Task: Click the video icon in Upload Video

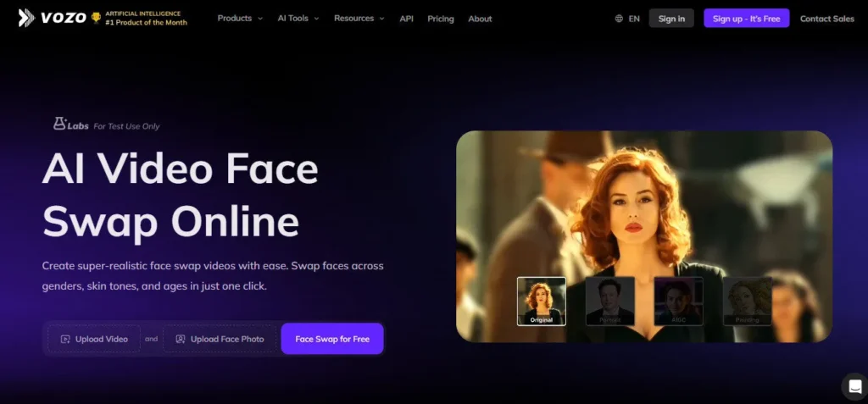Action: (x=65, y=339)
